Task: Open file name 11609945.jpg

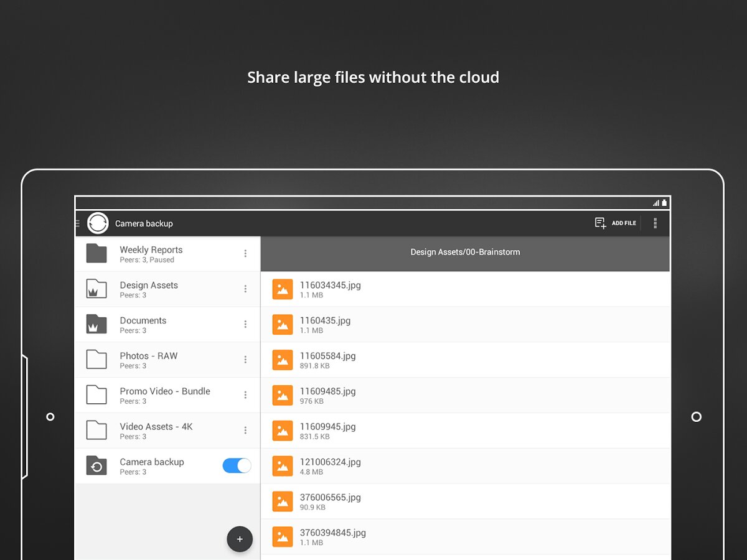Action: click(328, 427)
